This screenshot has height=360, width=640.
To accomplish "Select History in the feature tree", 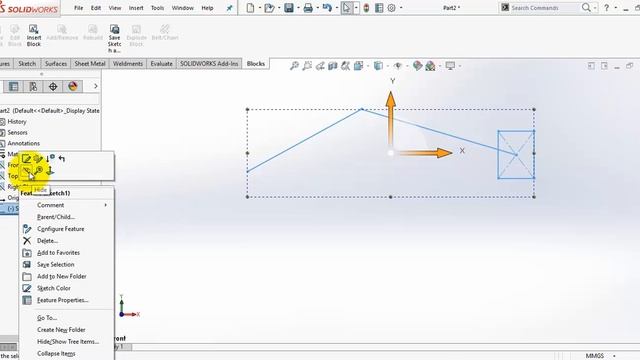I will pyautogui.click(x=17, y=122).
